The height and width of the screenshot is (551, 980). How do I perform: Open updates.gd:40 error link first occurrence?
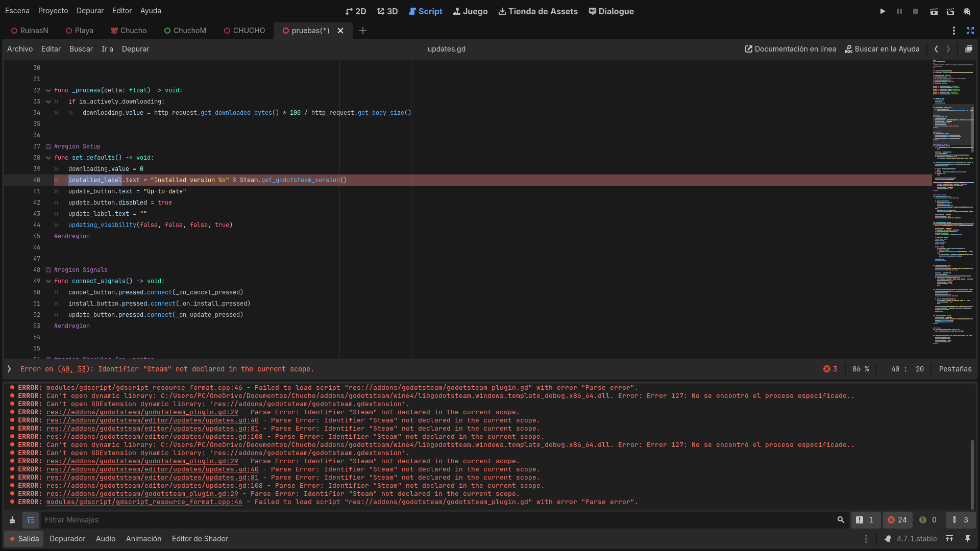click(x=152, y=420)
